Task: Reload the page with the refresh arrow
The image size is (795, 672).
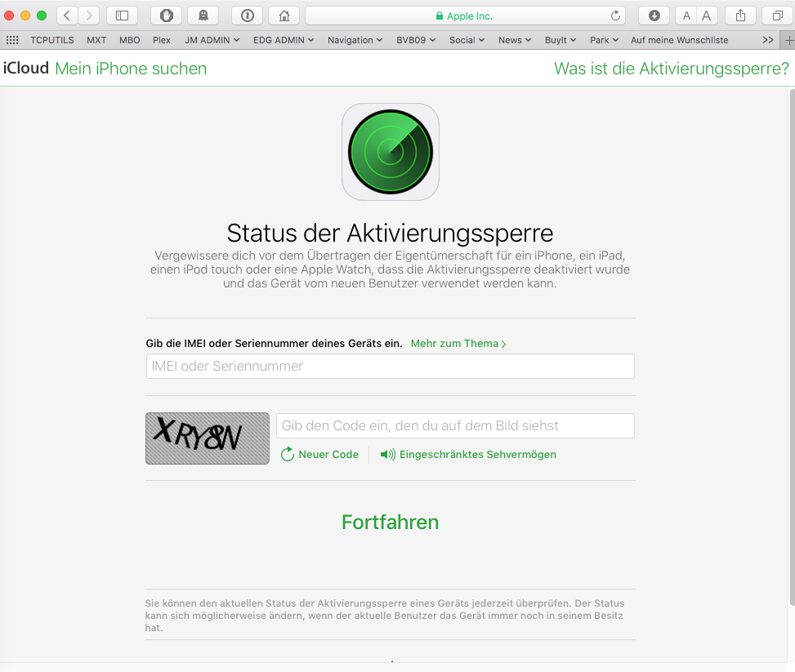Action: click(615, 16)
